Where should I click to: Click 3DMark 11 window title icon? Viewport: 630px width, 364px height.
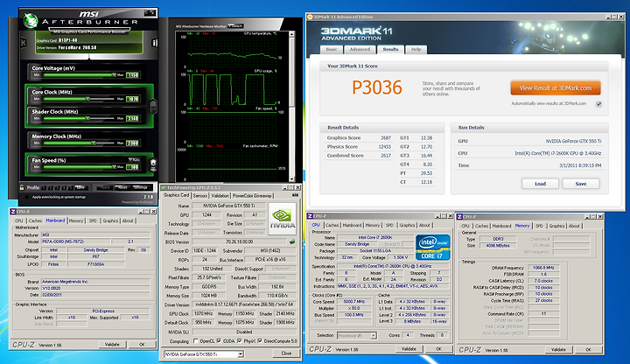click(310, 17)
